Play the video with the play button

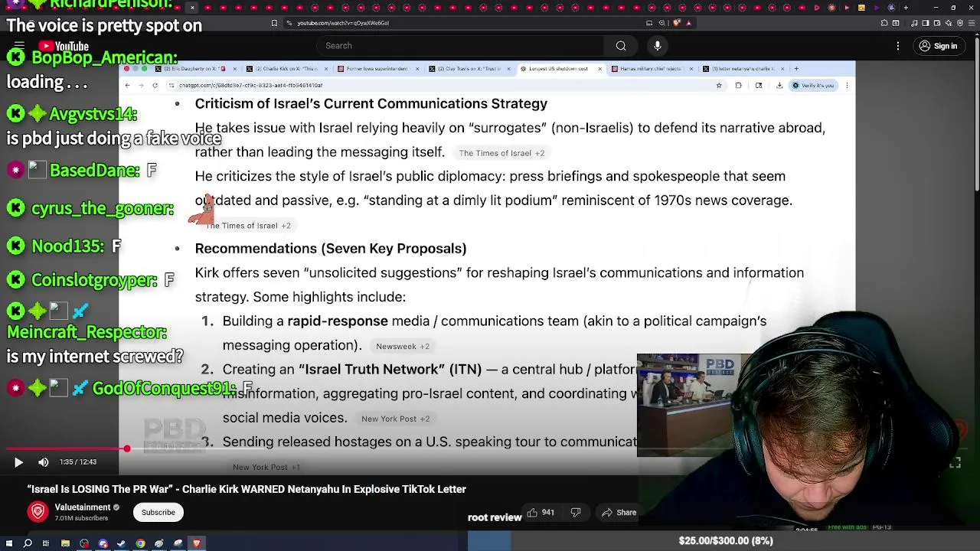coord(18,462)
